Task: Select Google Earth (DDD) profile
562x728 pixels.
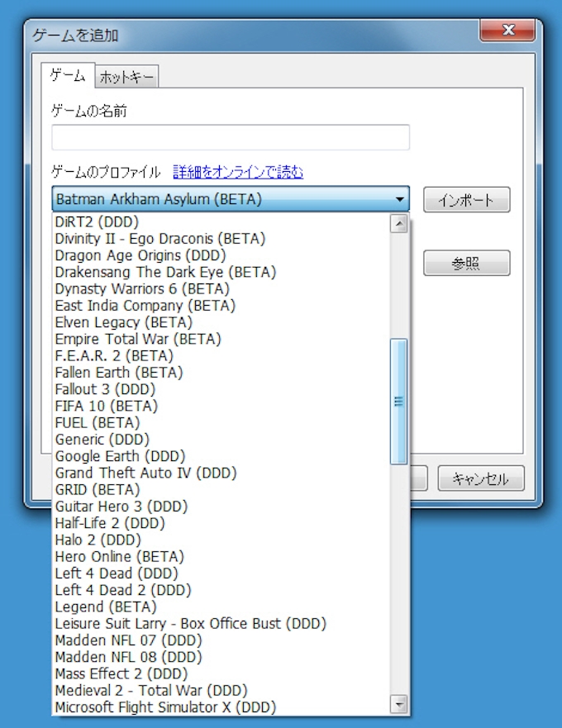Action: pyautogui.click(x=120, y=456)
